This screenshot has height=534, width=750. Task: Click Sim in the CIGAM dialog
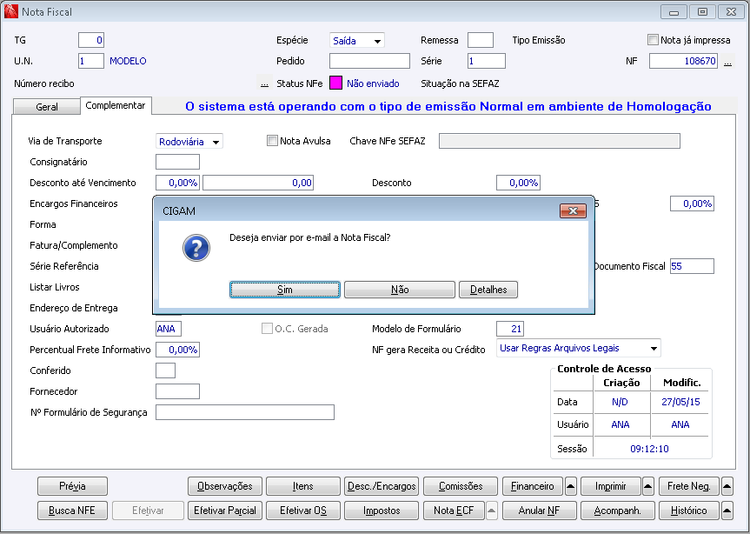(285, 289)
